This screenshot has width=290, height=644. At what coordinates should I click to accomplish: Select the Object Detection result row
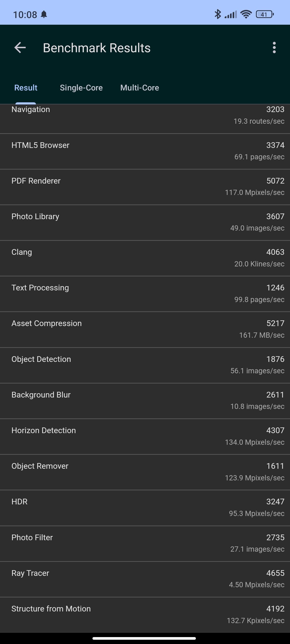(145, 365)
